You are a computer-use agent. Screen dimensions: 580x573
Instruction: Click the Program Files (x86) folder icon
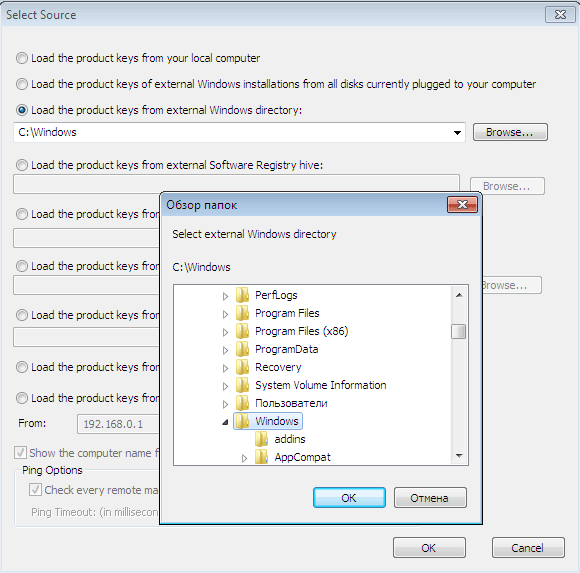coord(242,331)
